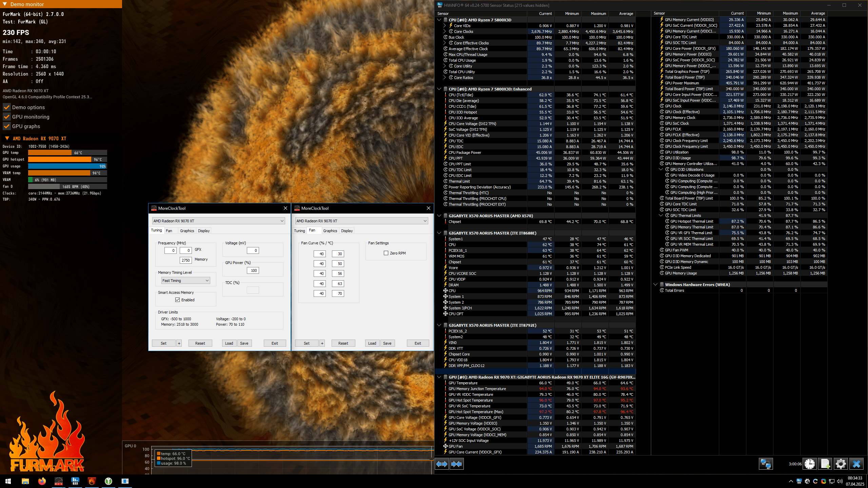
Task: Click the GPU Power percent field
Action: tap(253, 270)
